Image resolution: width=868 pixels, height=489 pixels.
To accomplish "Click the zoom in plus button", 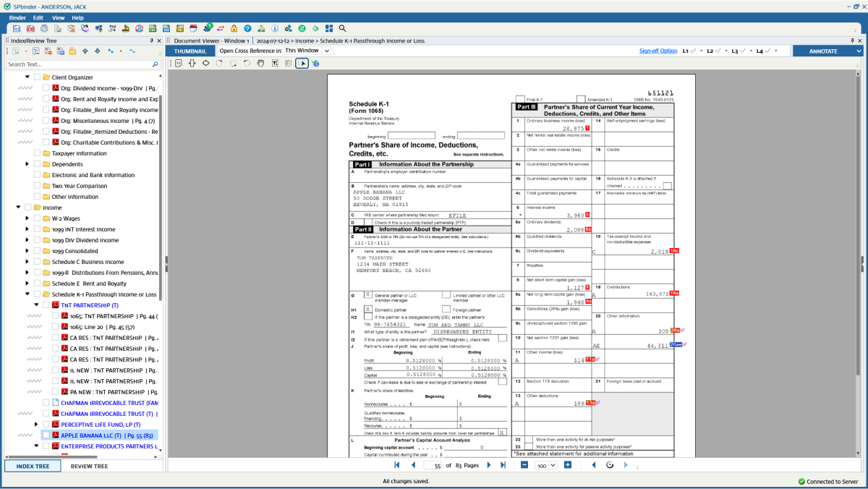I will (568, 465).
